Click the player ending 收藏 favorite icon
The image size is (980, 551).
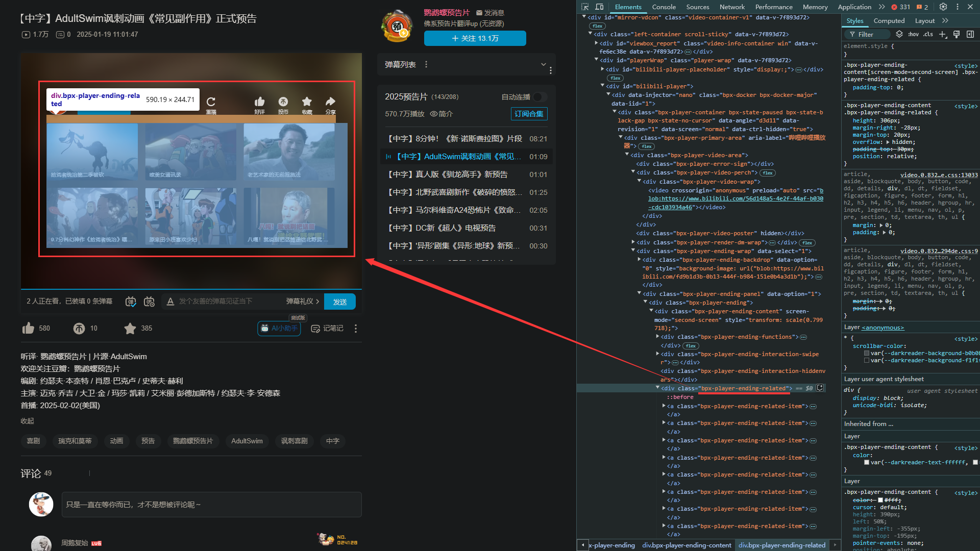[x=307, y=105]
